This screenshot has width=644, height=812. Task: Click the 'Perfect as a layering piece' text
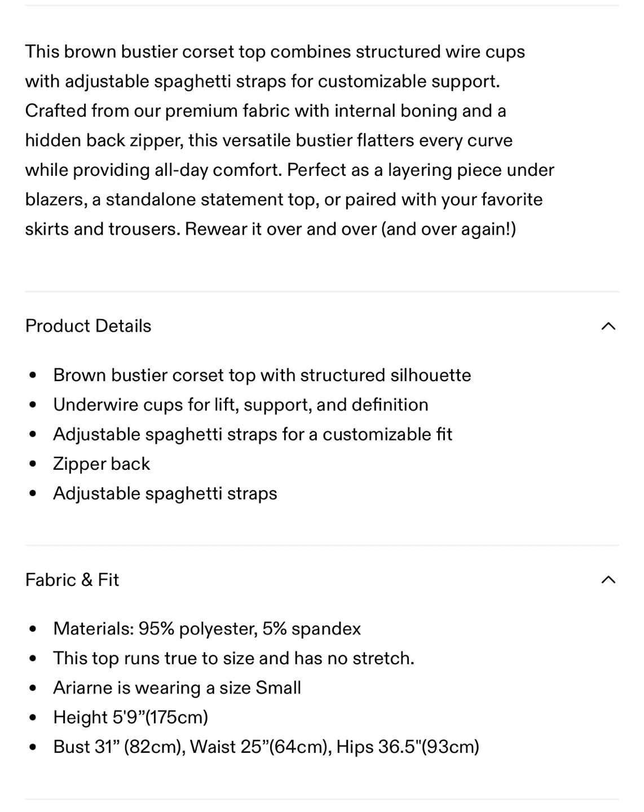[421, 170]
